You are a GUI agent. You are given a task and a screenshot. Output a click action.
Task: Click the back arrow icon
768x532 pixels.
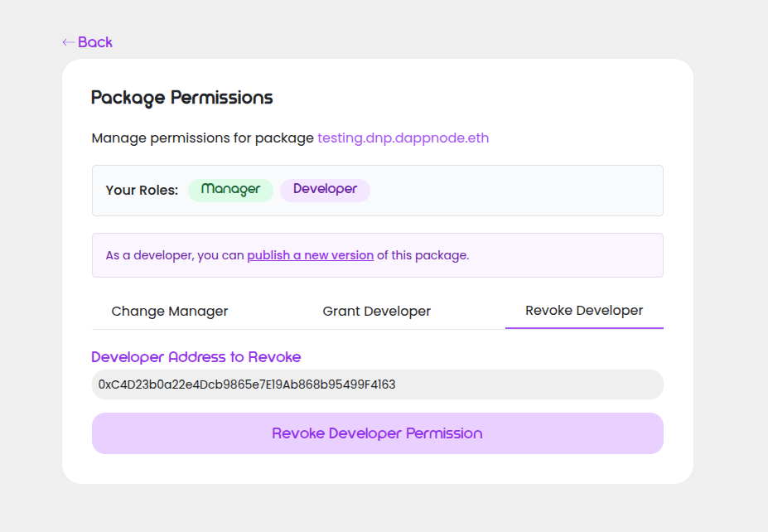[x=66, y=41]
